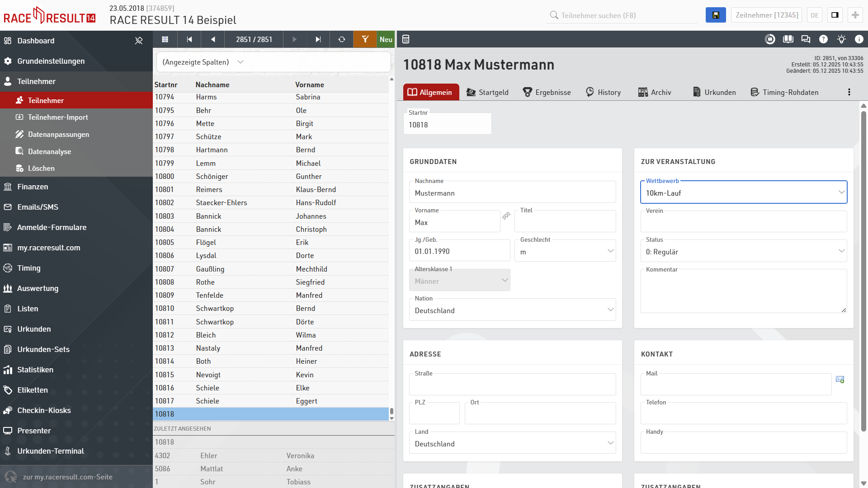
Task: Open the Wettbewerb dropdown
Action: tap(743, 193)
